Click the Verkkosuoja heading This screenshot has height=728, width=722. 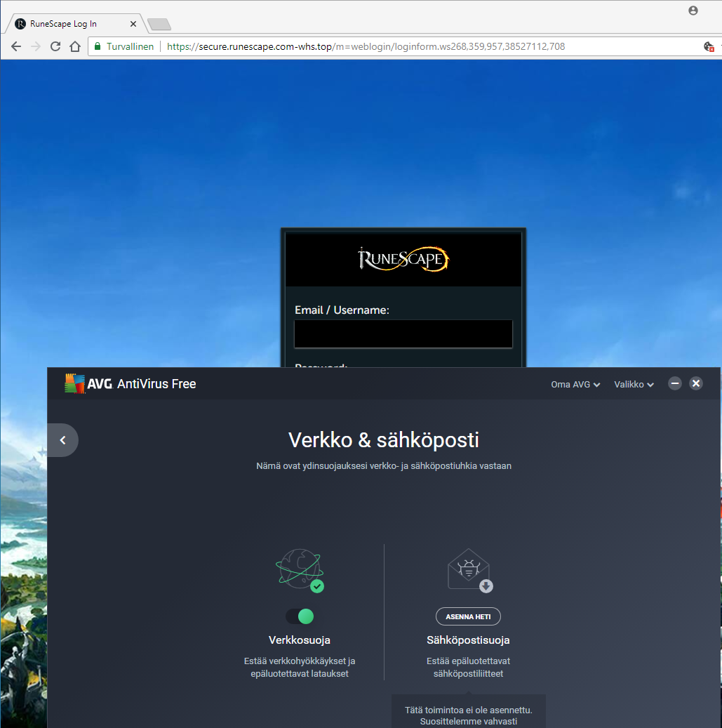pos(300,640)
